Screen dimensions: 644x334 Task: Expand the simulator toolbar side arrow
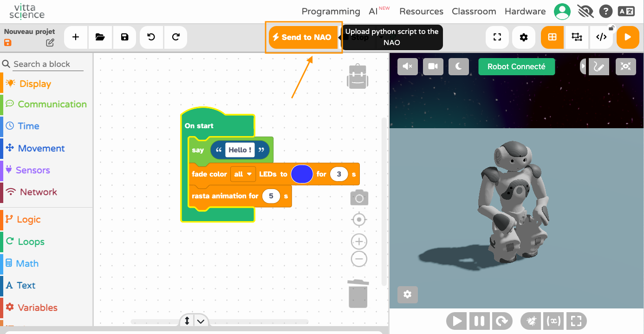(584, 66)
